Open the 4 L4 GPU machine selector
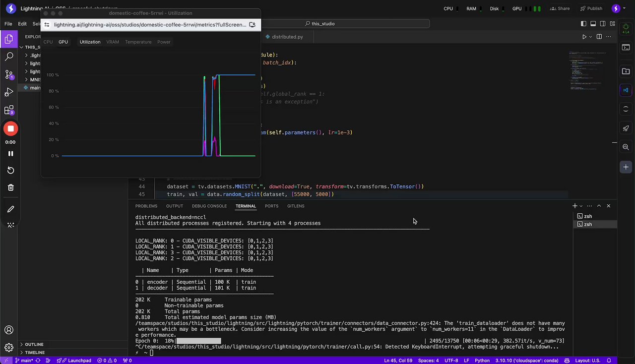This screenshot has height=364, width=635. click(626, 29)
